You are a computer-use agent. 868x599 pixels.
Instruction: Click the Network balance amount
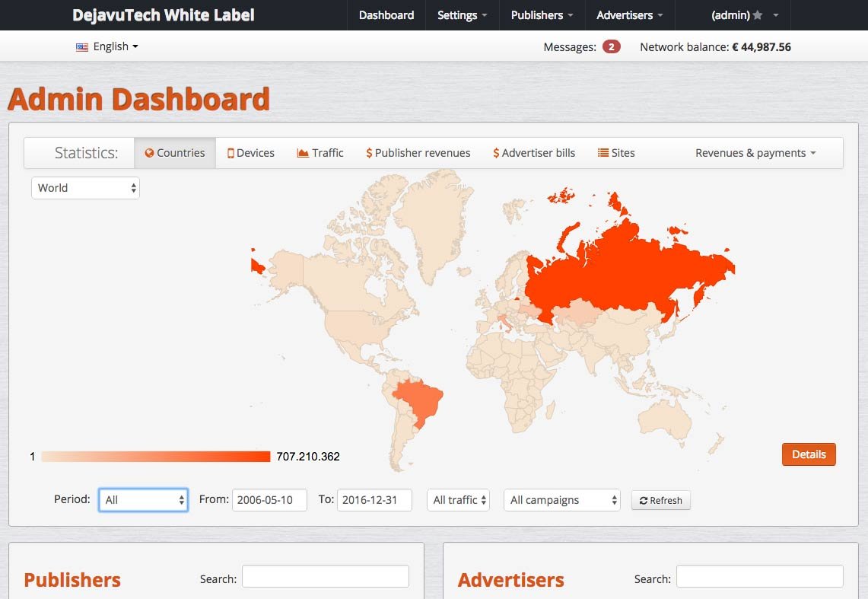pos(761,47)
